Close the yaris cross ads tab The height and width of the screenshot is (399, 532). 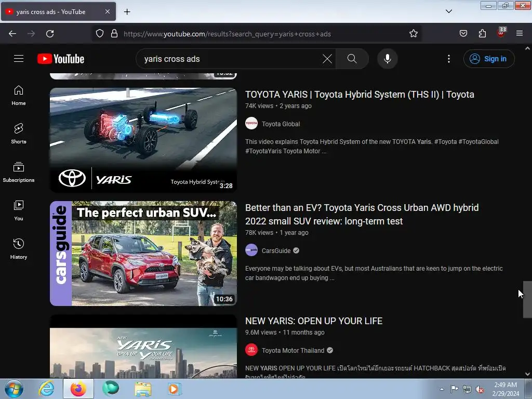point(107,11)
